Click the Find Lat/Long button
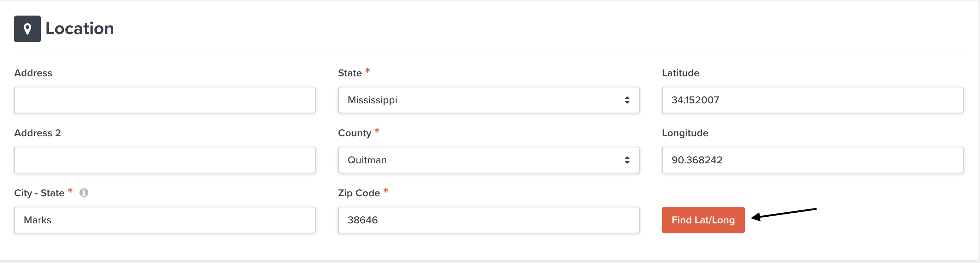The height and width of the screenshot is (263, 980). [703, 220]
